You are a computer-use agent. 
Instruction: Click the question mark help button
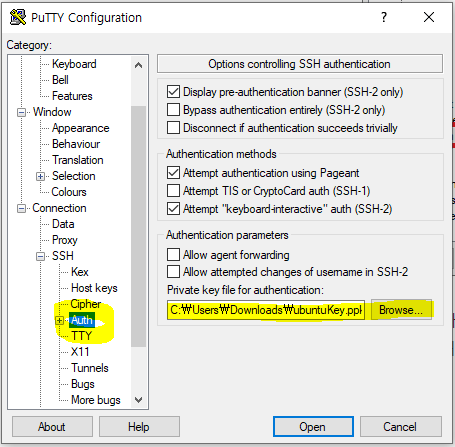(384, 17)
